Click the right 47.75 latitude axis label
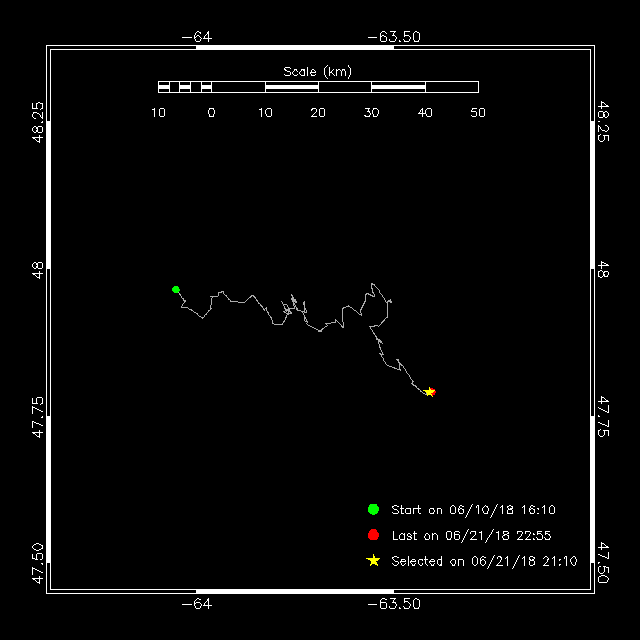Viewport: 640px width, 640px height. [603, 416]
